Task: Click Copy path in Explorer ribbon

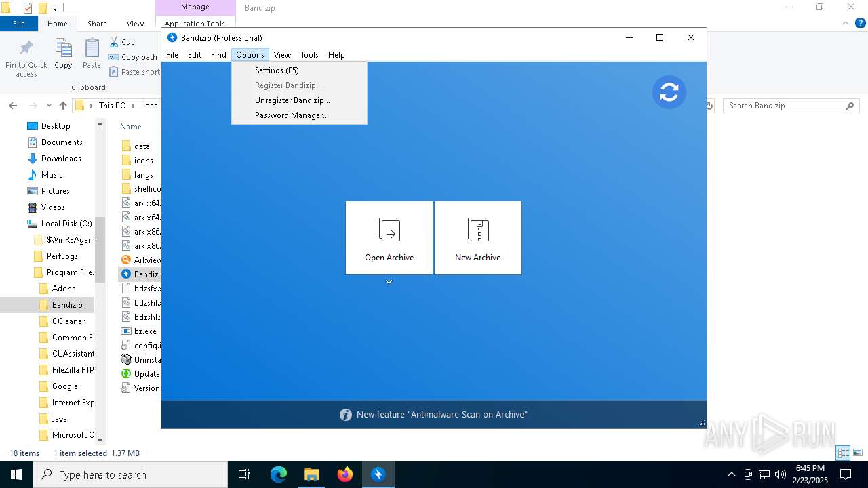Action: (x=133, y=57)
